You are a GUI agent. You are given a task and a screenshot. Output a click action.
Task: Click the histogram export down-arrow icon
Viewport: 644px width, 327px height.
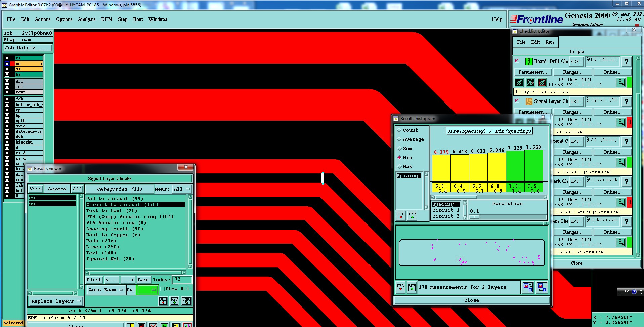pyautogui.click(x=528, y=287)
